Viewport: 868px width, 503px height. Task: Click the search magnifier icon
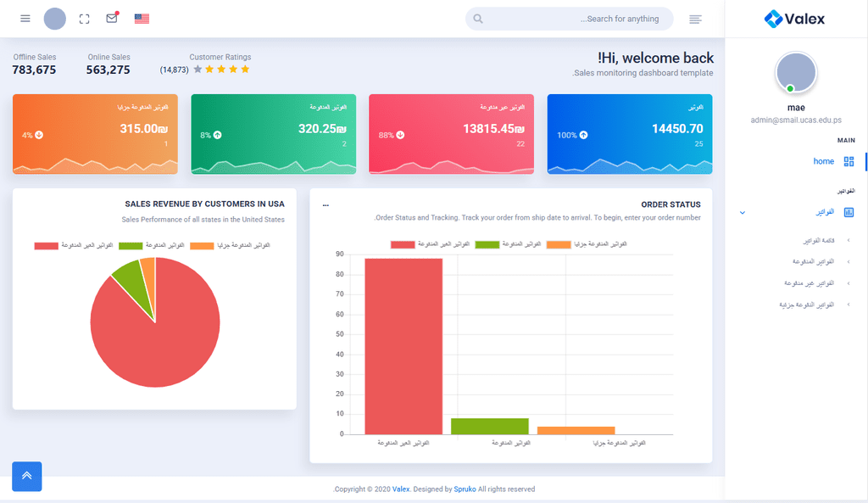pos(478,19)
